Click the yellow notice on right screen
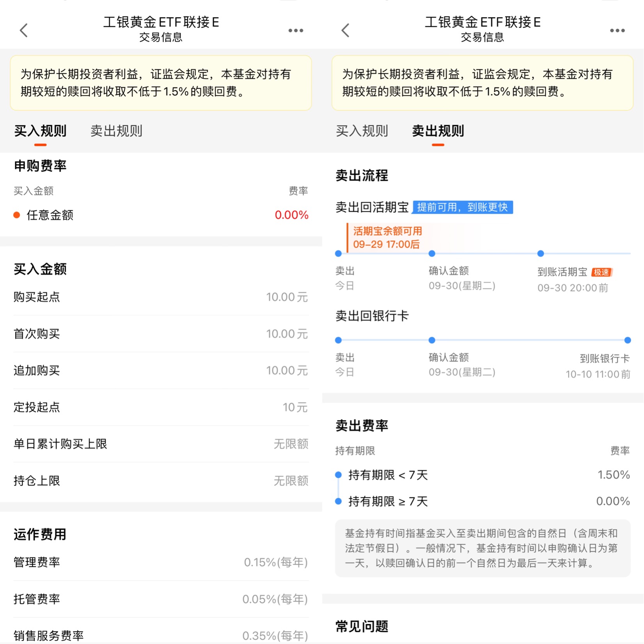The image size is (644, 644). [x=483, y=83]
